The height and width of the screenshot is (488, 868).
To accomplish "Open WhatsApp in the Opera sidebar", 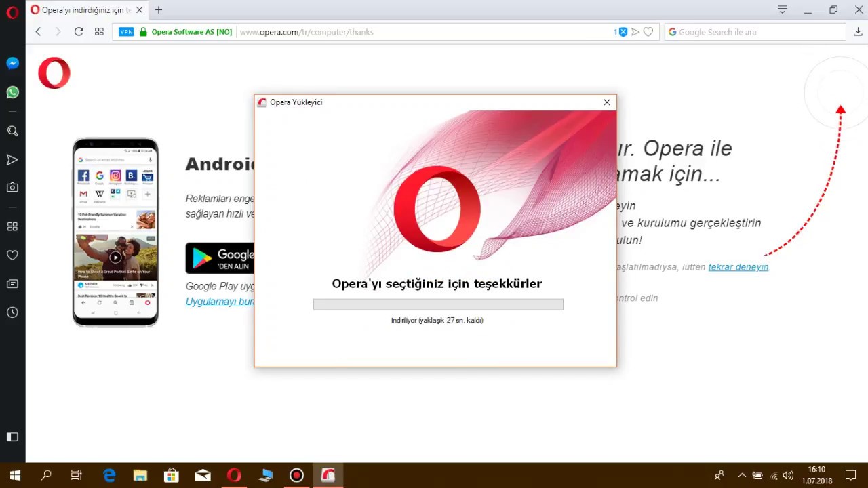I will [12, 92].
